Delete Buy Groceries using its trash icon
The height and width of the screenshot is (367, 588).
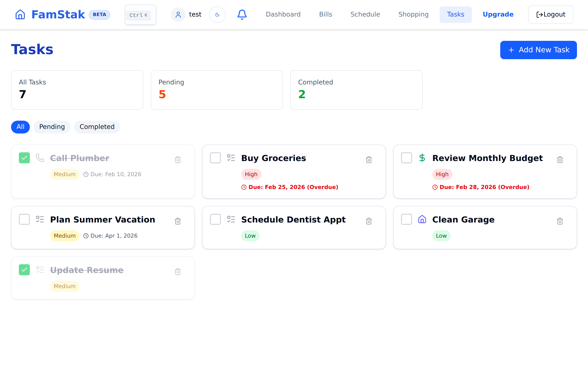[x=369, y=160]
